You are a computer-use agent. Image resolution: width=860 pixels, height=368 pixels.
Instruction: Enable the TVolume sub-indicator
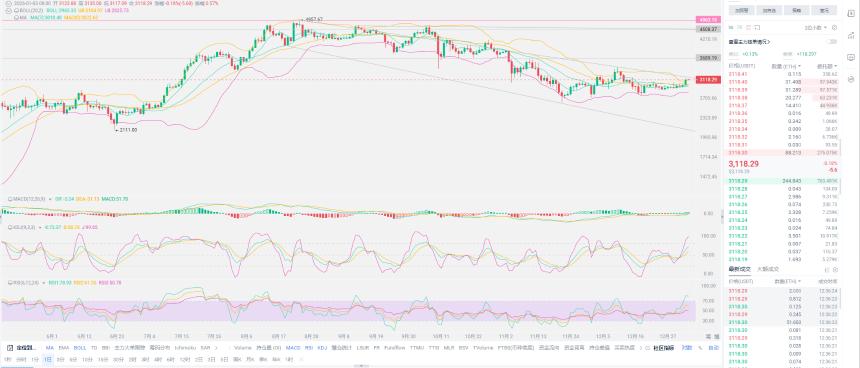(x=483, y=347)
